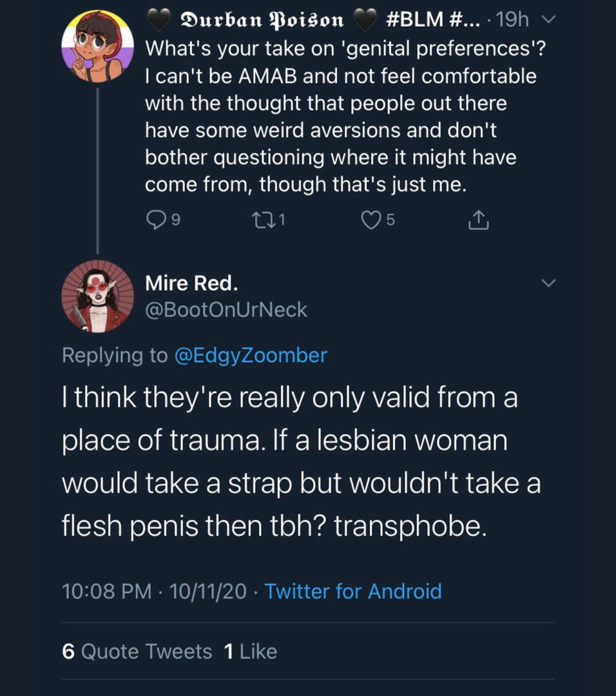
Task: Like the tweet with the heart icon
Action: (x=370, y=221)
